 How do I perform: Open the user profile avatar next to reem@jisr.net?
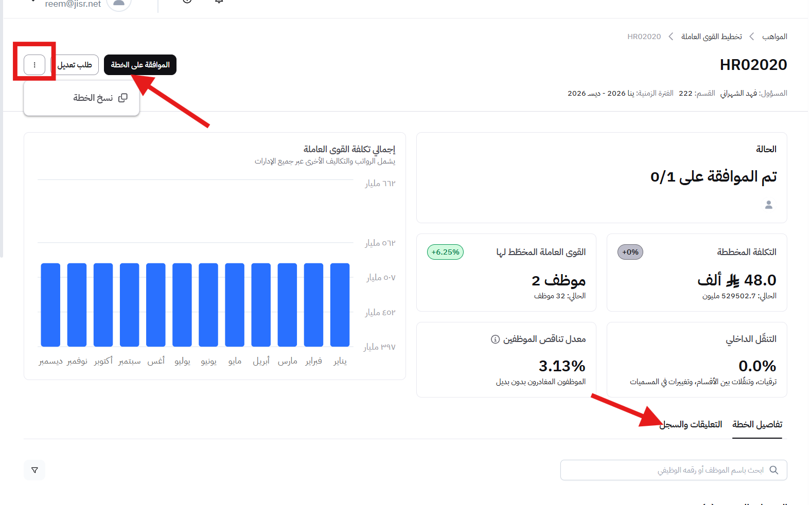pos(119,3)
